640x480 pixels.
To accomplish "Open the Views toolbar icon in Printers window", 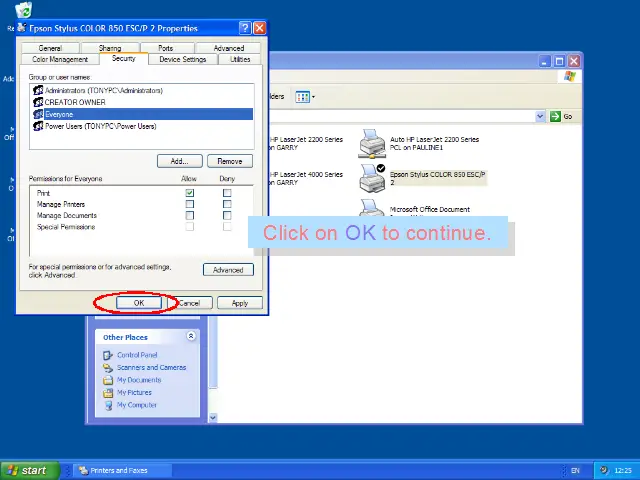I will point(302,97).
